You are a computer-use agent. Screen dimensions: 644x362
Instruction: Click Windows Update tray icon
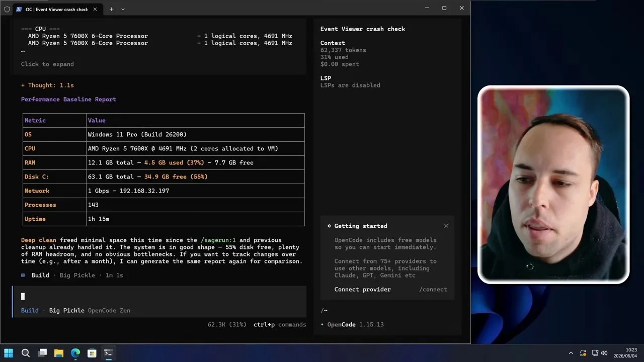(583, 353)
